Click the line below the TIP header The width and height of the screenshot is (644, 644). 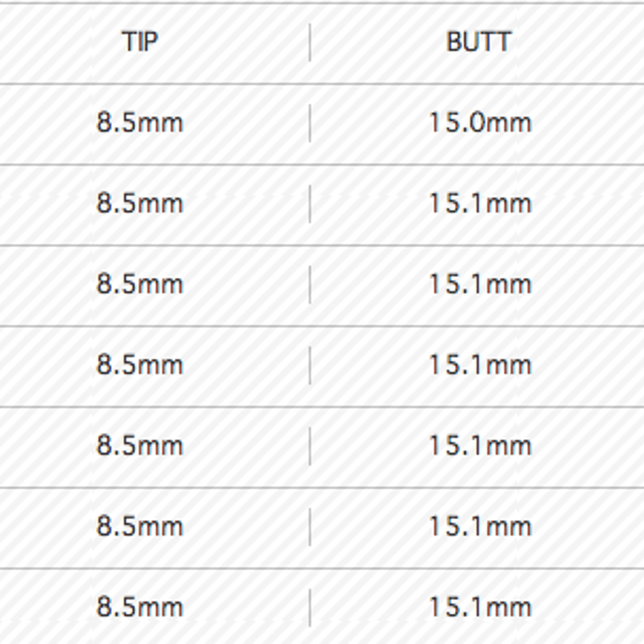(x=322, y=85)
